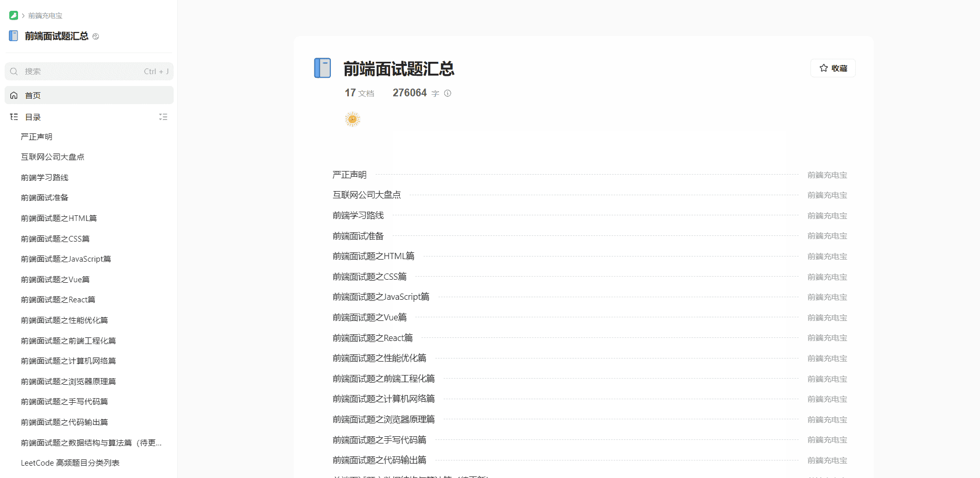Open 前端面试题之JavaScript篇 in the sidebar
980x478 pixels.
tap(66, 259)
